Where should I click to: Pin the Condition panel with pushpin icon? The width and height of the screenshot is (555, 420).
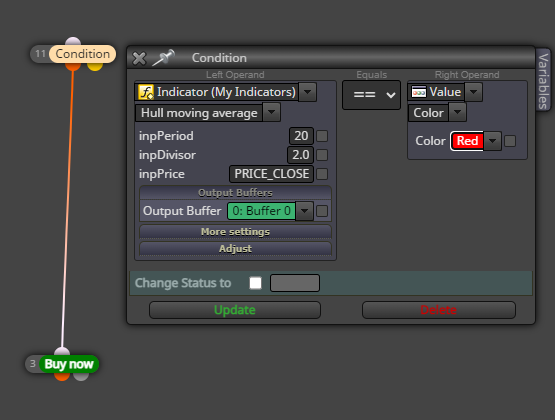(x=163, y=58)
